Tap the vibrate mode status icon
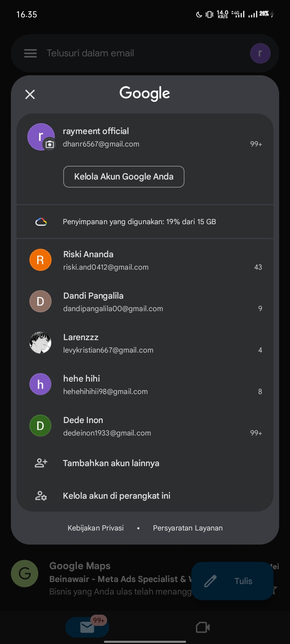290x644 pixels. pos(209,14)
